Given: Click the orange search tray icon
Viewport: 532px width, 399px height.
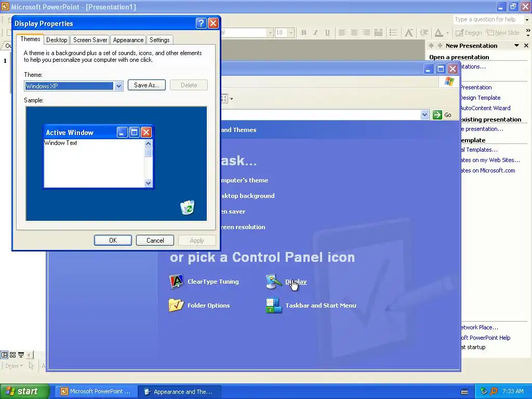Looking at the screenshot, I should [494, 391].
